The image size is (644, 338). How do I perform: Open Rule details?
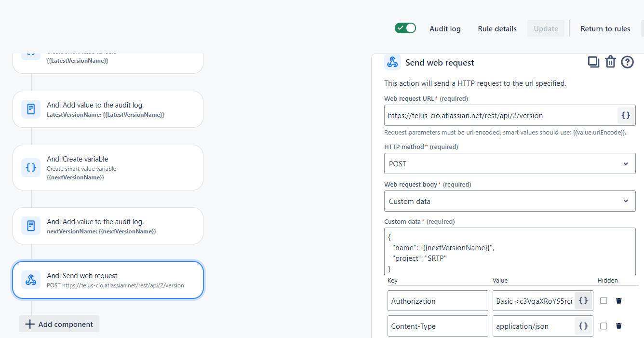[497, 29]
